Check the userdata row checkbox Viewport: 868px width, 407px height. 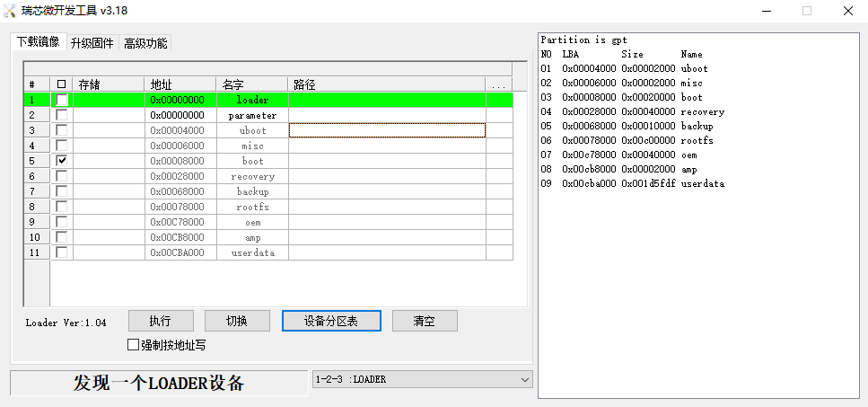click(x=61, y=252)
